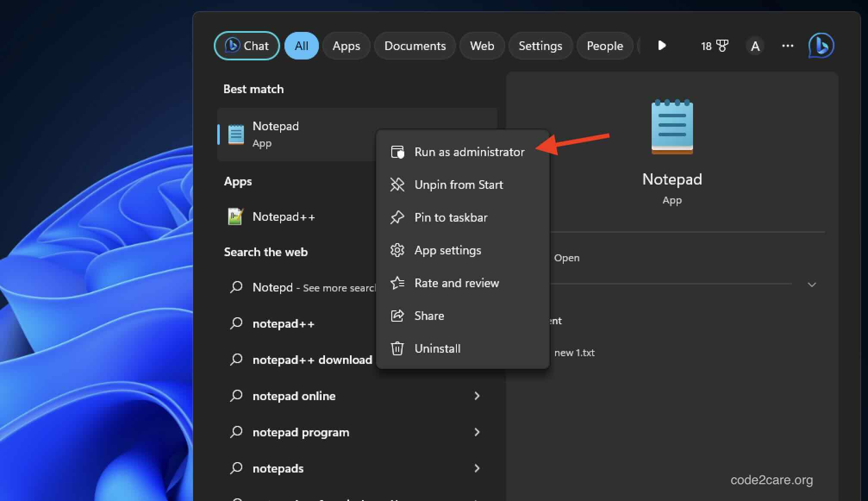Click the magnifier icon beside notepad online
Viewport: 868px width, 501px height.
click(x=236, y=396)
